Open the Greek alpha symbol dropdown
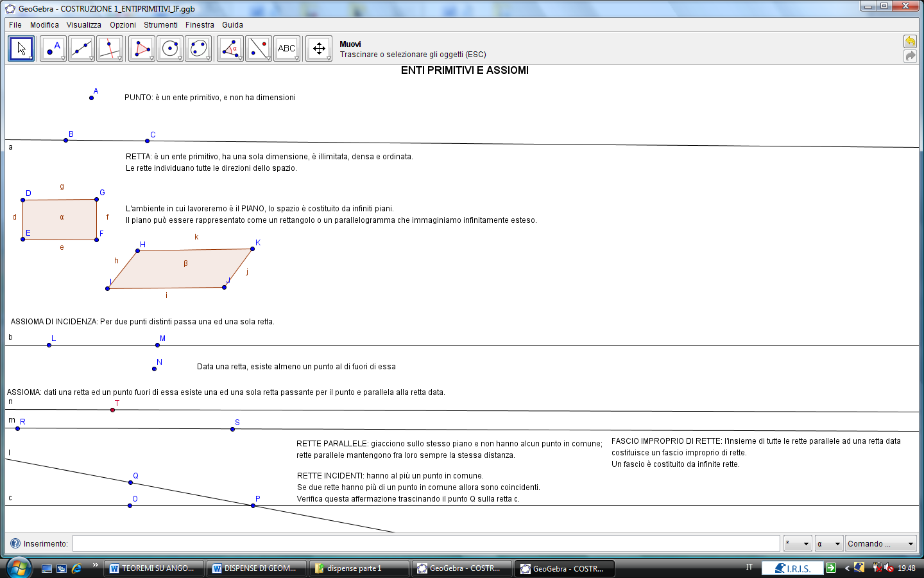This screenshot has width=924, height=578. [829, 543]
